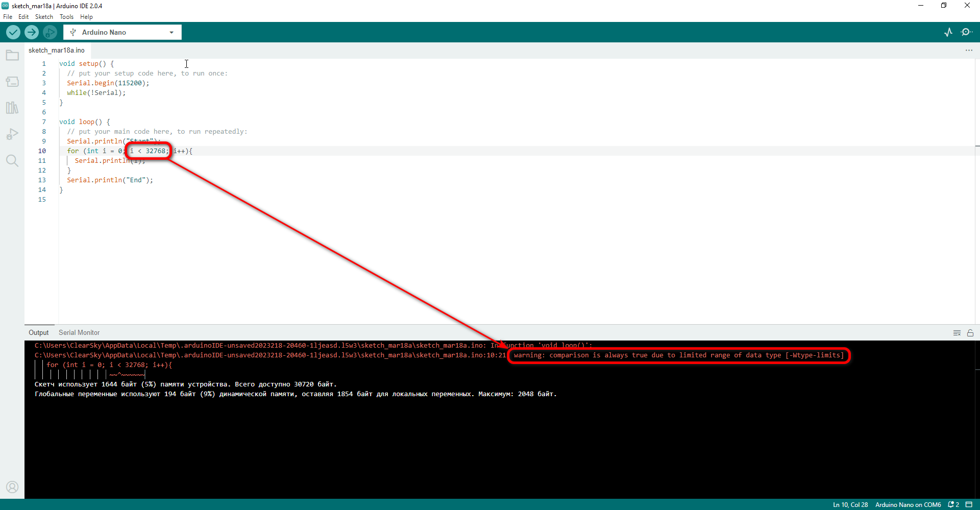Image resolution: width=980 pixels, height=510 pixels.
Task: Toggle the output scroll lock icon
Action: (x=970, y=333)
